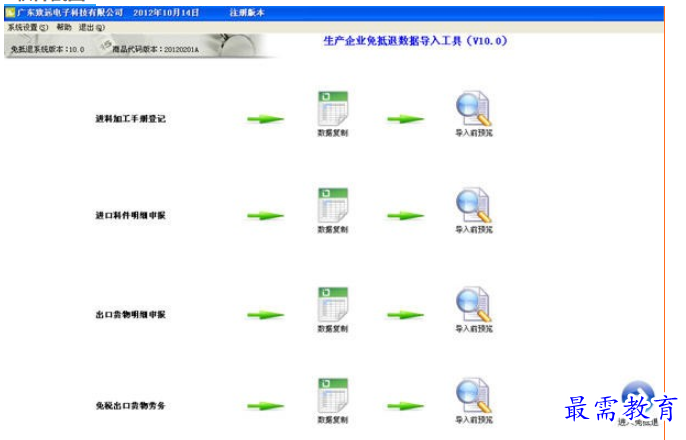Open the 系统设置(S) menu
The height and width of the screenshot is (440, 686).
[28, 28]
